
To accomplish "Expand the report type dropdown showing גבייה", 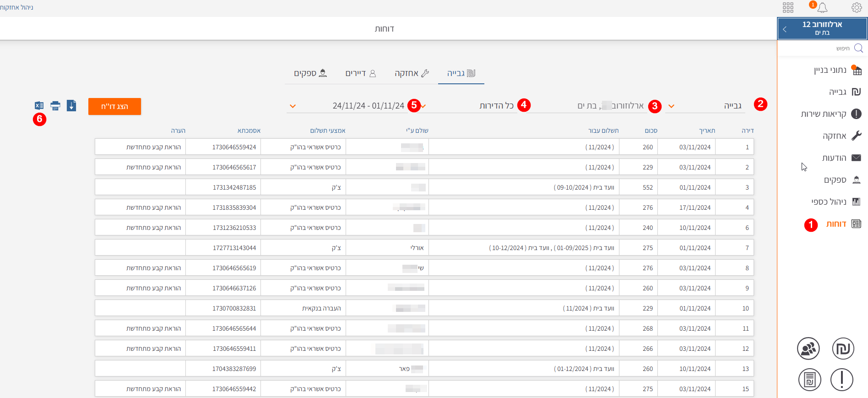I will 705,106.
